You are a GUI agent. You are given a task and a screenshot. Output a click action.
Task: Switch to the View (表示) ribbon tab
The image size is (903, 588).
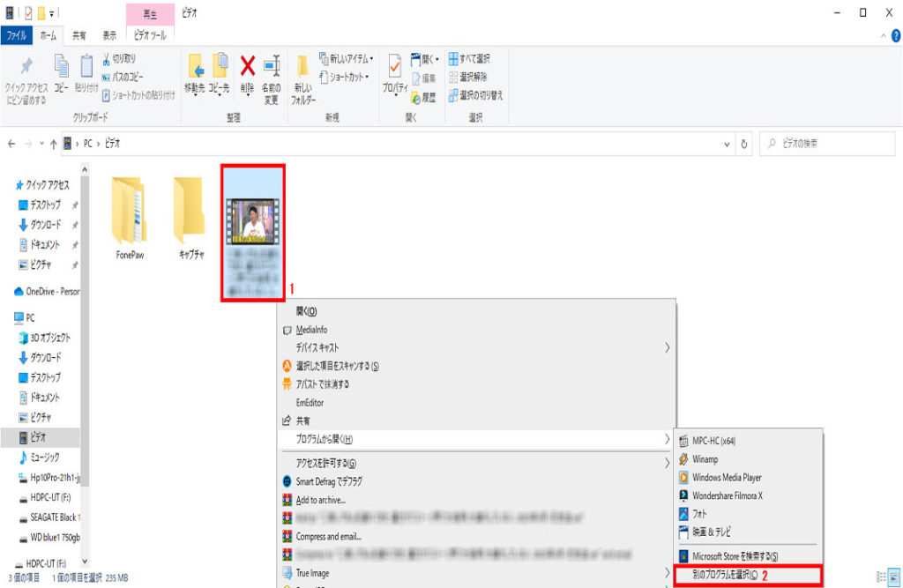109,36
